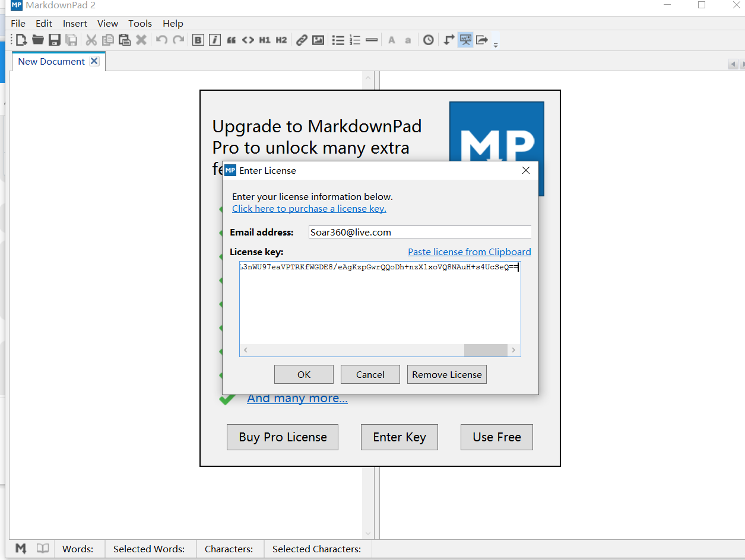Expand toolbar overflow options arrow
Image resolution: width=745 pixels, height=560 pixels.
click(x=496, y=44)
